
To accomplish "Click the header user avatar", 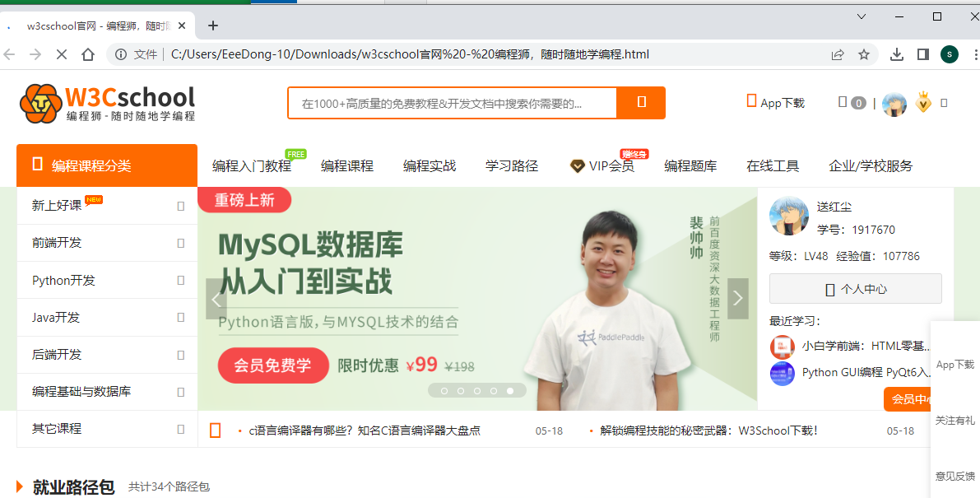I will (894, 104).
